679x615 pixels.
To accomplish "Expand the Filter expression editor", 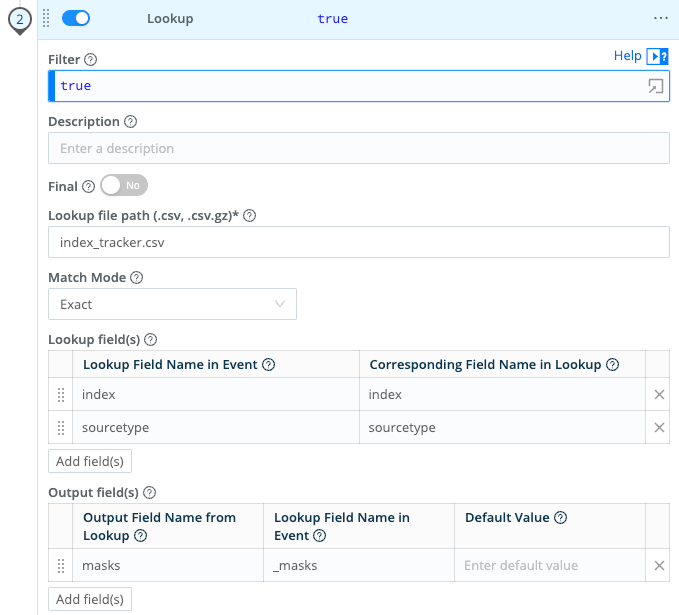I will coord(656,86).
